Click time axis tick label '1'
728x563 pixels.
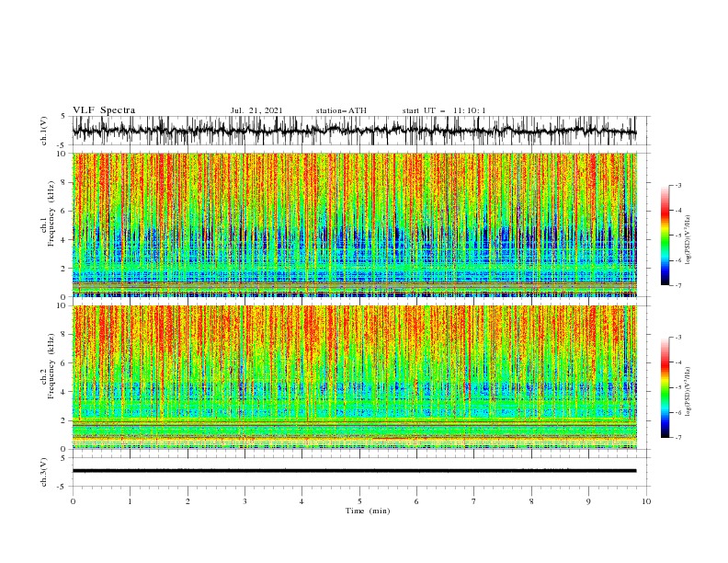(130, 501)
